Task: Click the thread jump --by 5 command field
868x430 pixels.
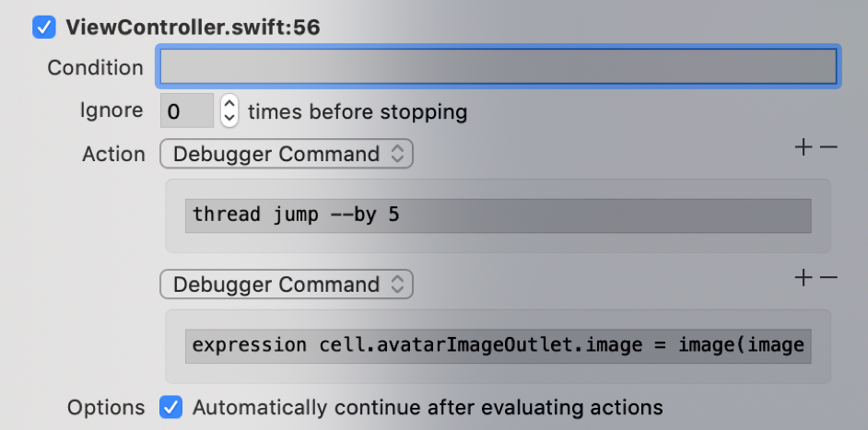Action: pos(498,215)
